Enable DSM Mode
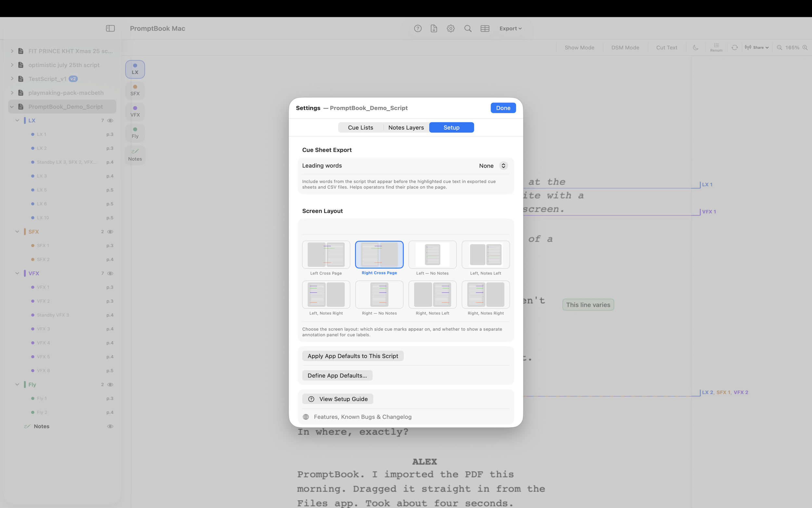The width and height of the screenshot is (812, 508). pos(625,48)
